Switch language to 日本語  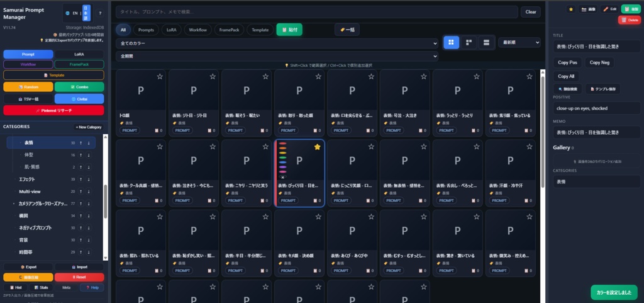pyautogui.click(x=86, y=13)
